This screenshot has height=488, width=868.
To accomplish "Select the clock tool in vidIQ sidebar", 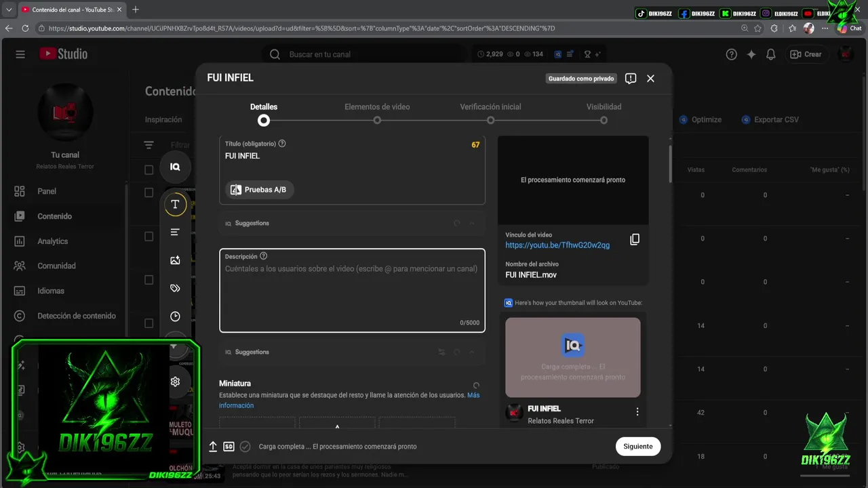I will click(x=175, y=317).
